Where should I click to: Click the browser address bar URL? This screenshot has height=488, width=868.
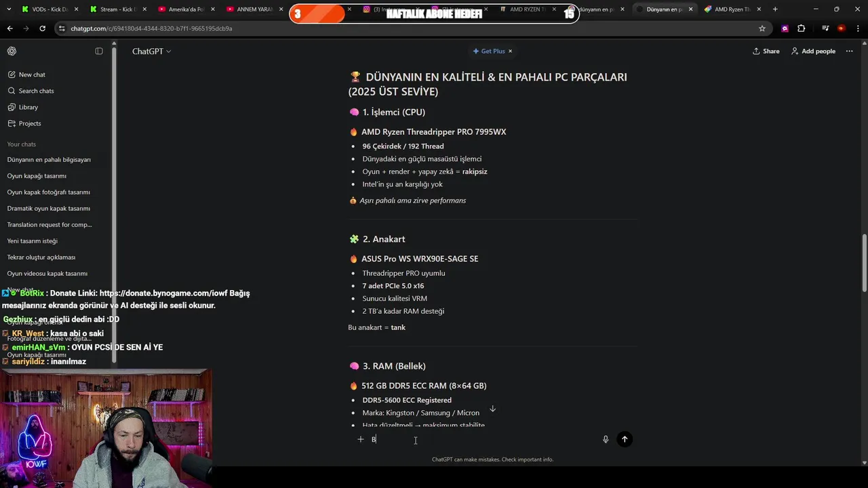click(151, 28)
